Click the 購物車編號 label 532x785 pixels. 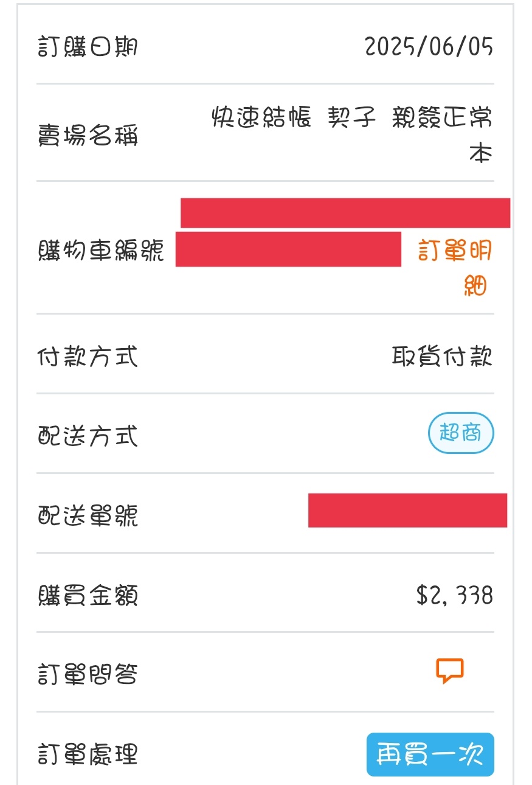click(101, 250)
